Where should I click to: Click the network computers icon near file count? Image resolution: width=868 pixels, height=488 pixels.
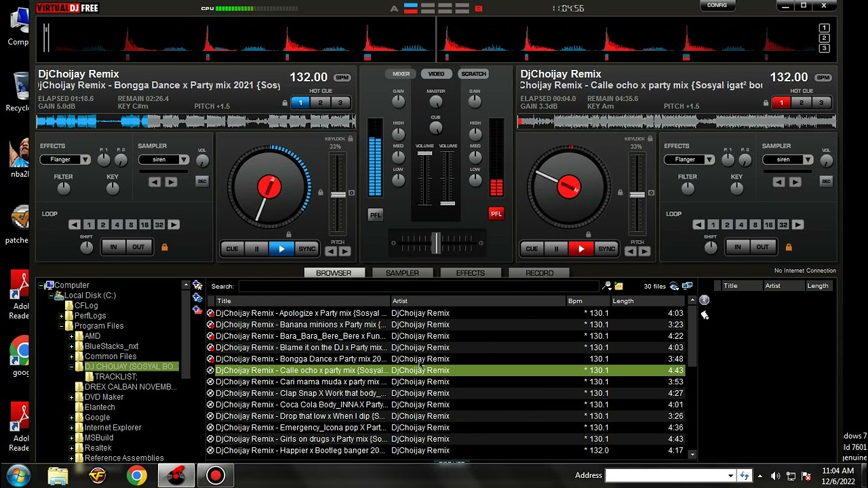tap(687, 286)
